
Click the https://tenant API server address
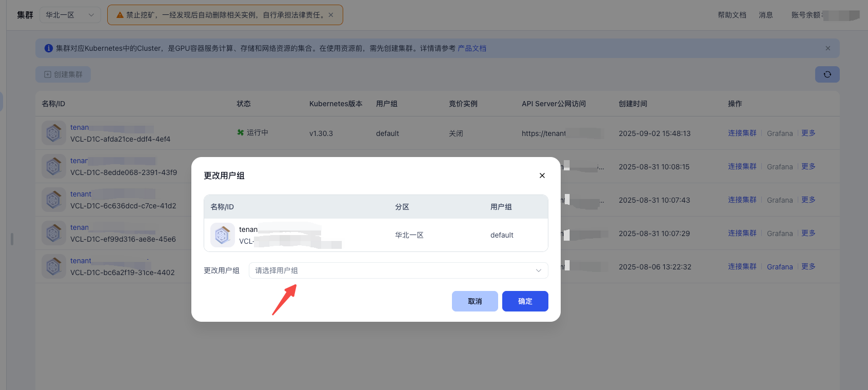click(x=544, y=133)
